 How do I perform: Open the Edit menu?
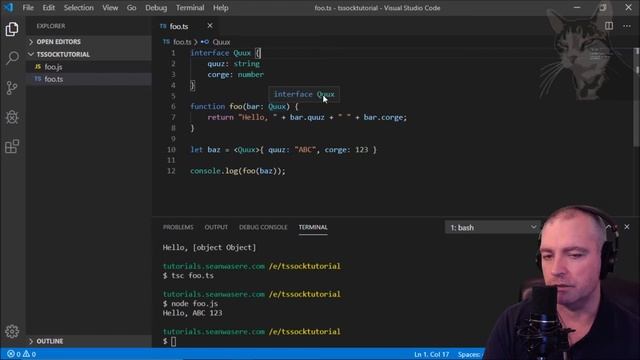(49, 8)
